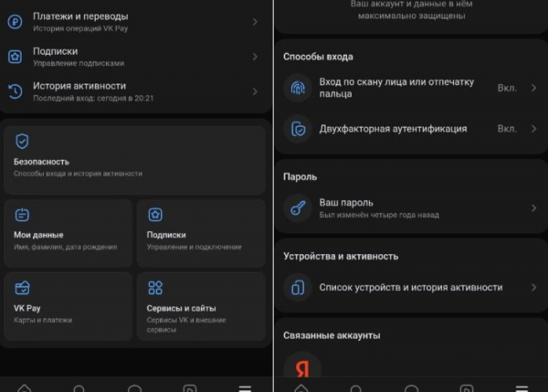Screen dimensions: 548x392
Task: Tap the hamburger menu tab in right screen's bar
Action: [x=522, y=388]
